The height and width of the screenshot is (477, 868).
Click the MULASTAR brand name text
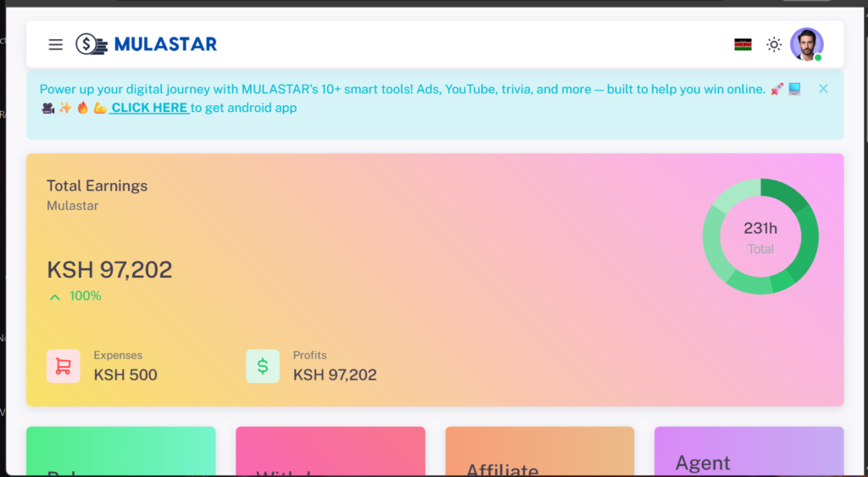click(165, 44)
